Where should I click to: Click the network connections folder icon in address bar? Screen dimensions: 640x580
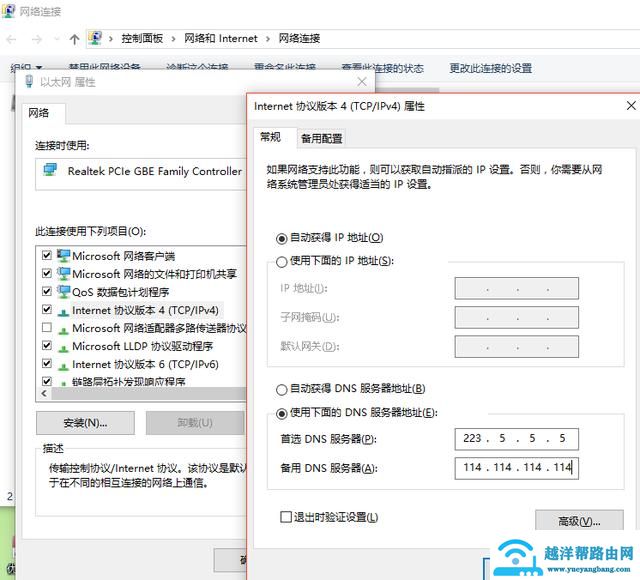point(96,39)
